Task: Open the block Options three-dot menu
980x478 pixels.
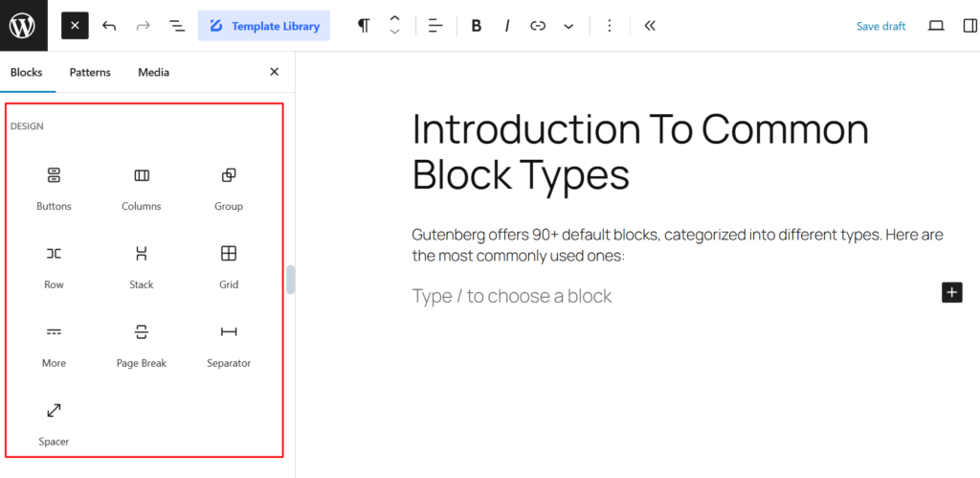Action: pyautogui.click(x=610, y=26)
